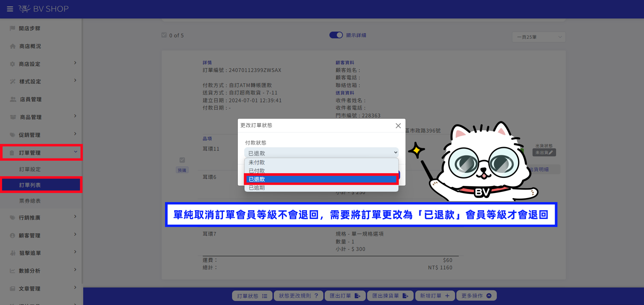Image resolution: width=644 pixels, height=305 pixels.
Task: Click the 開店步驟 flag icon
Action: pyautogui.click(x=12, y=28)
